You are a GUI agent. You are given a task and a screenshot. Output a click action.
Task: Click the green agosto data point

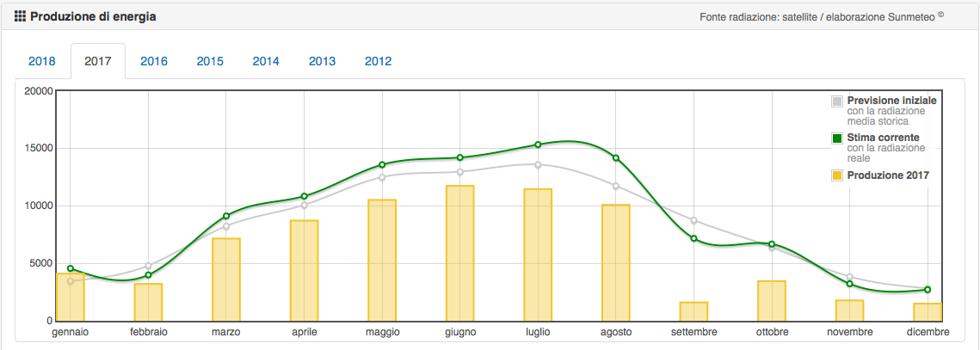coord(616,157)
